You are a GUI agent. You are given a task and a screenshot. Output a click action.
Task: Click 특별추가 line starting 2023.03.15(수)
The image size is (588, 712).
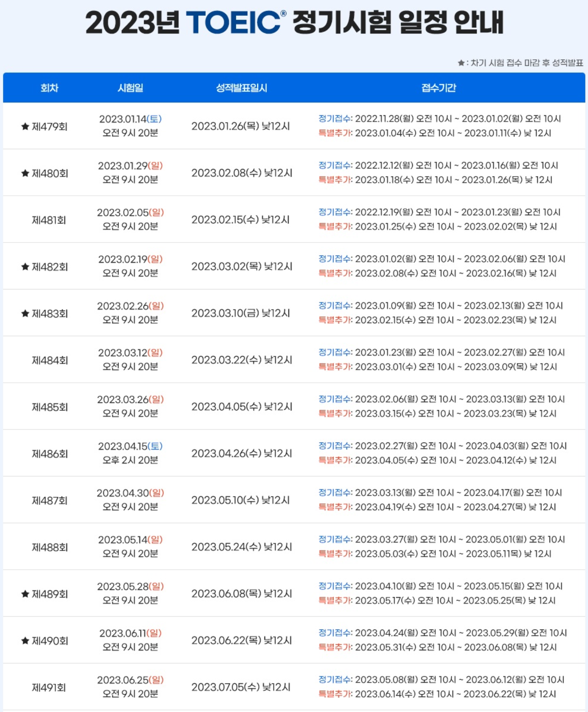point(438,414)
